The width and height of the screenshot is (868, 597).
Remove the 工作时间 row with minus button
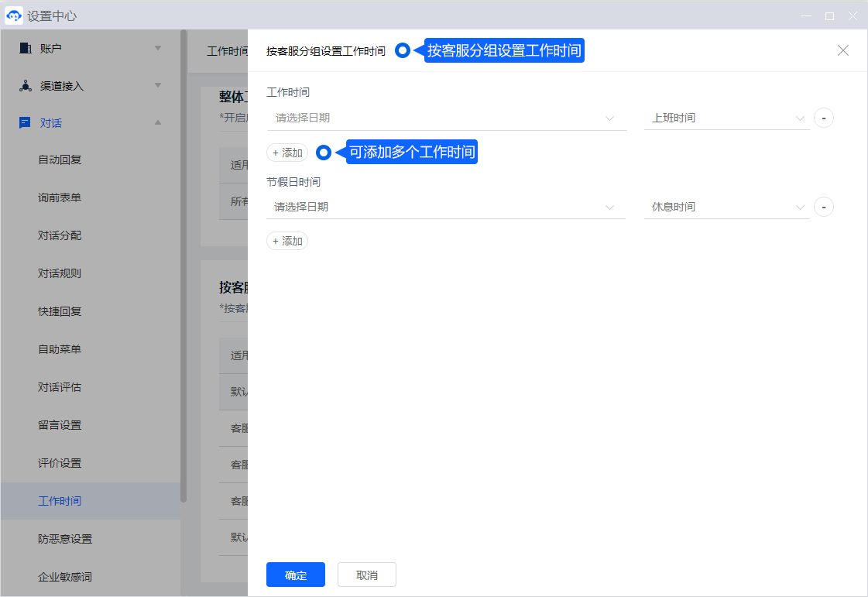point(824,118)
